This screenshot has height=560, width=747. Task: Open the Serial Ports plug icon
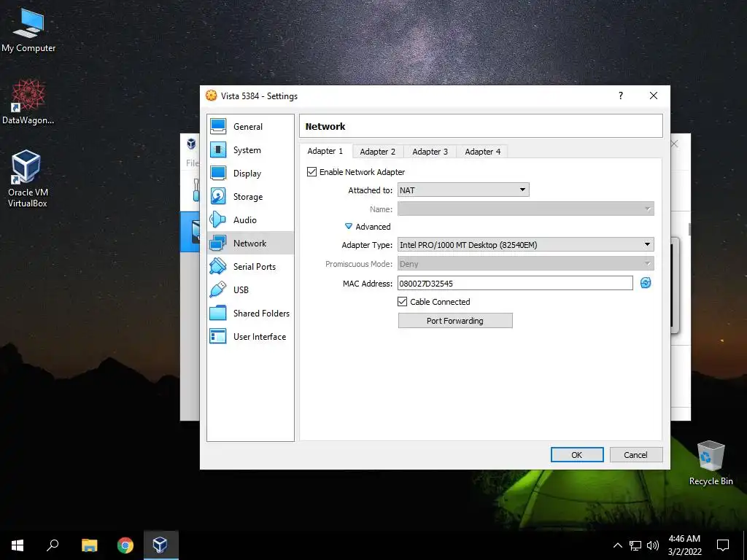[218, 266]
